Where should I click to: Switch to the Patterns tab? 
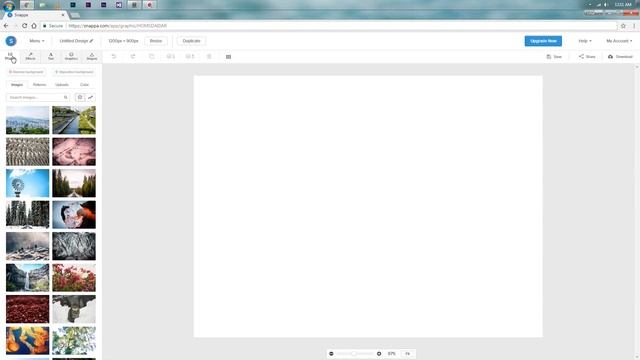coord(40,84)
